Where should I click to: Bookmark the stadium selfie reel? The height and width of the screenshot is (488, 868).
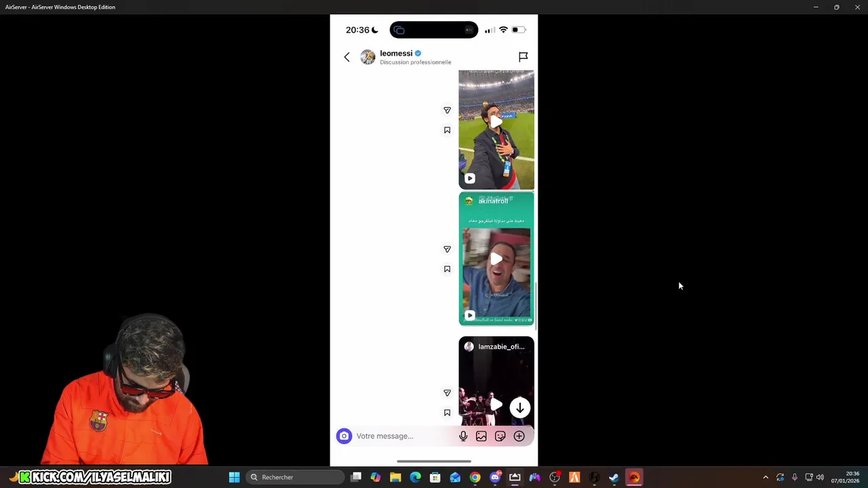point(447,130)
